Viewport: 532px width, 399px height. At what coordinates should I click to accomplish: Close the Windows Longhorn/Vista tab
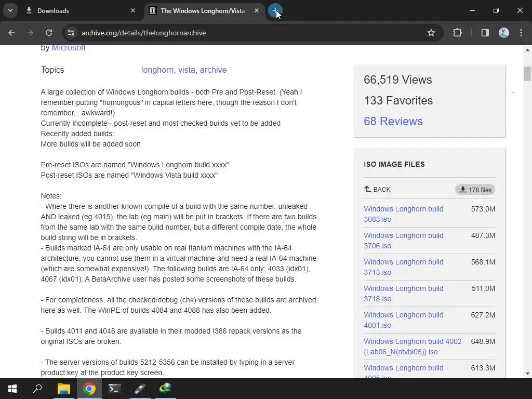[x=257, y=10]
